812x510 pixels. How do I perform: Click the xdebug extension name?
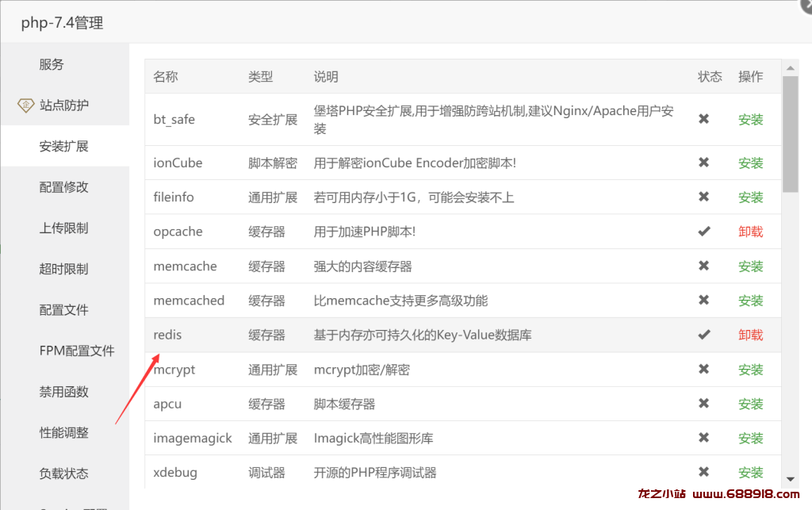(x=175, y=473)
